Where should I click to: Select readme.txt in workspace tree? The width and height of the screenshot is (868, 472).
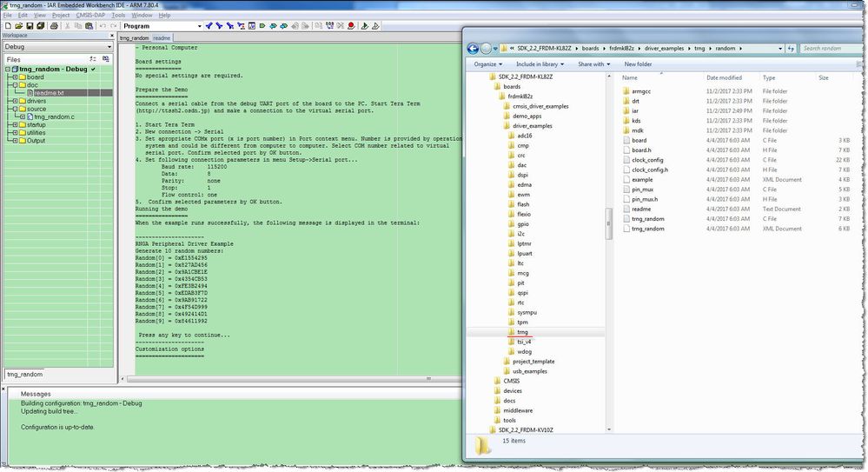(49, 93)
